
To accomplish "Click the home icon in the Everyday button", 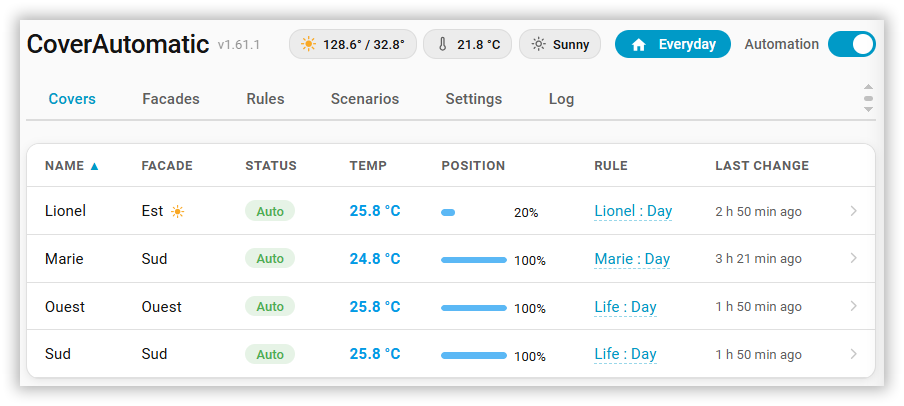I will point(639,45).
